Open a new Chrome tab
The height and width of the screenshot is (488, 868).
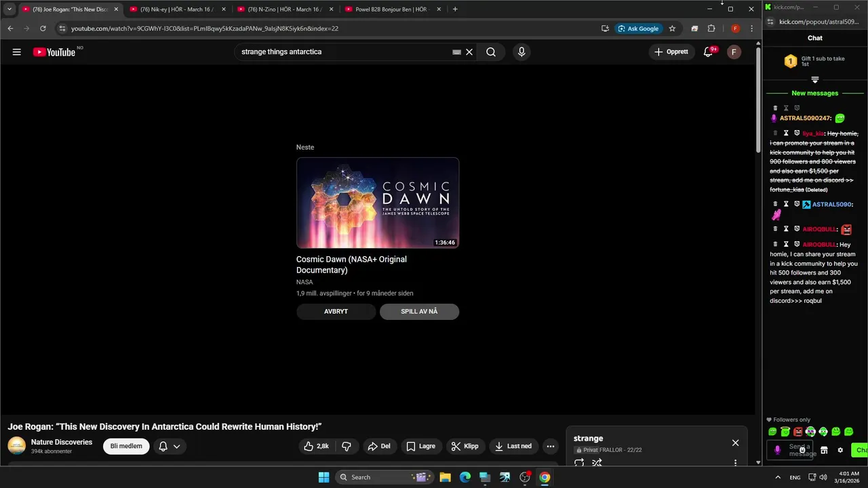[455, 9]
